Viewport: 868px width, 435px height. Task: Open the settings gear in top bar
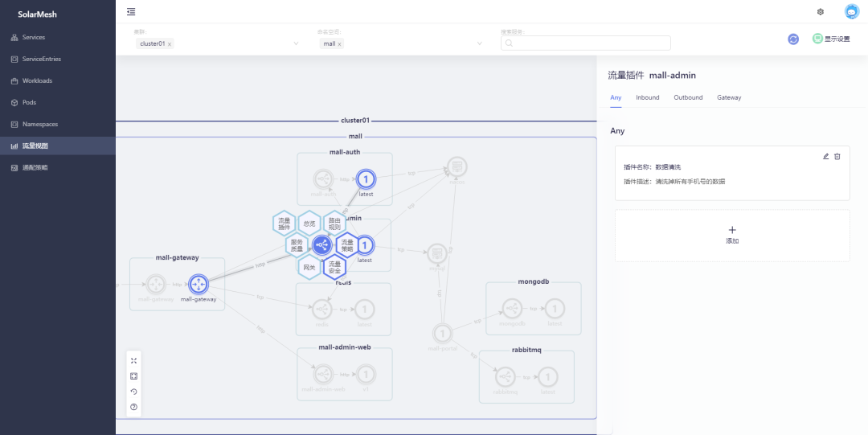click(x=820, y=12)
